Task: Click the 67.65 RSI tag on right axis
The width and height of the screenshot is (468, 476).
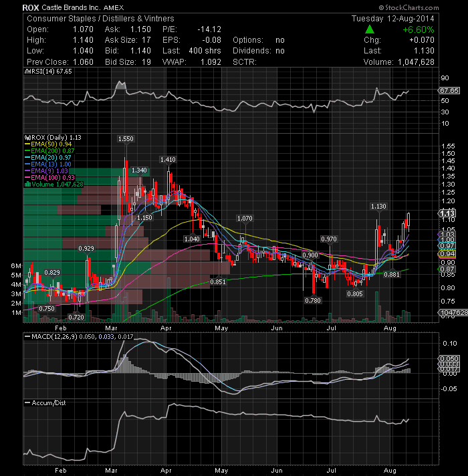Action: [x=449, y=90]
